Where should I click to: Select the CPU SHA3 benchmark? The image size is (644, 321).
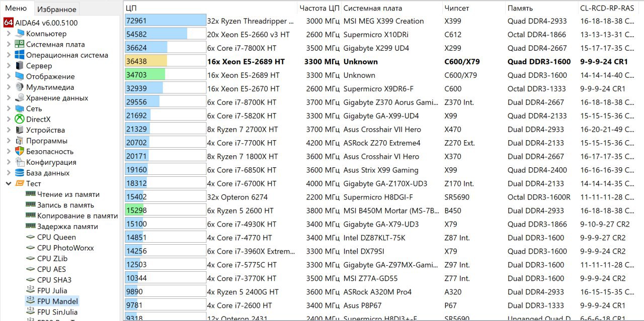click(54, 280)
